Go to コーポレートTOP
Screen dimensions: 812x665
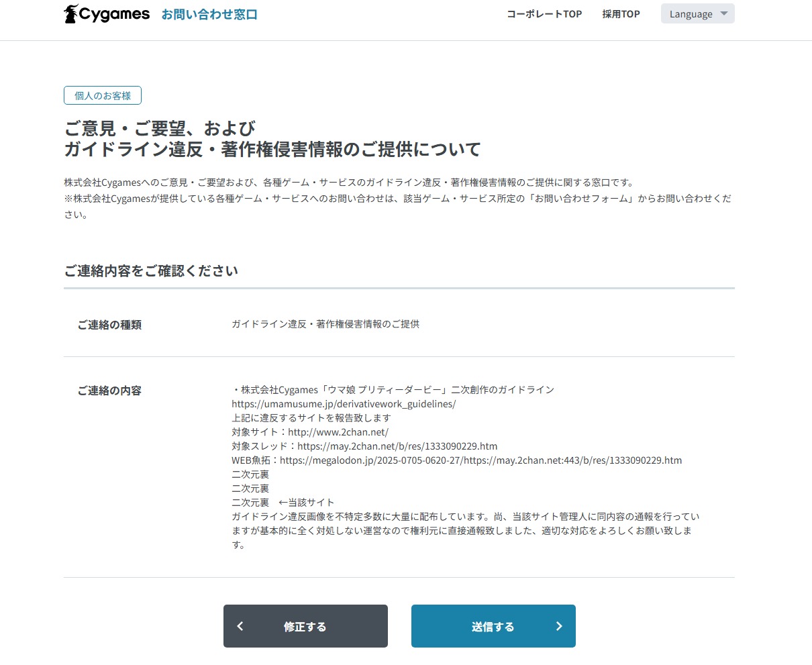(544, 14)
